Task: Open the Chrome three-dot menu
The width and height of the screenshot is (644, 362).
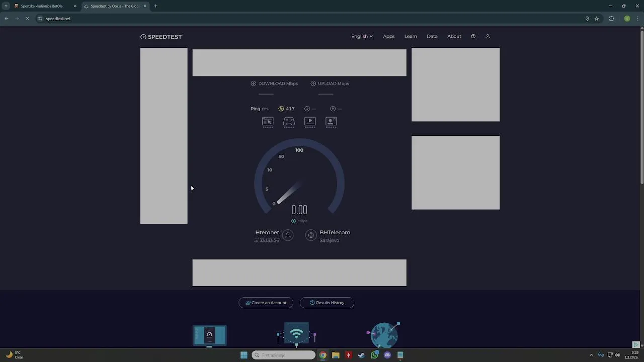Action: click(x=638, y=19)
